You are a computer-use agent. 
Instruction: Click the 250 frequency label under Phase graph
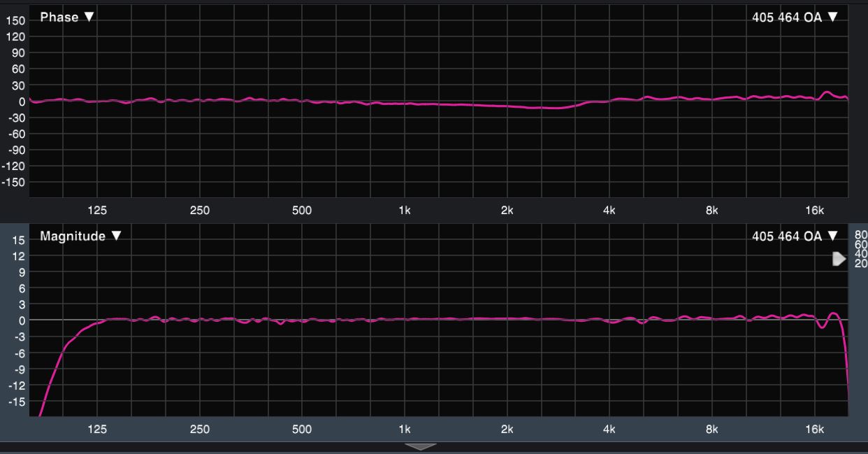(x=200, y=210)
